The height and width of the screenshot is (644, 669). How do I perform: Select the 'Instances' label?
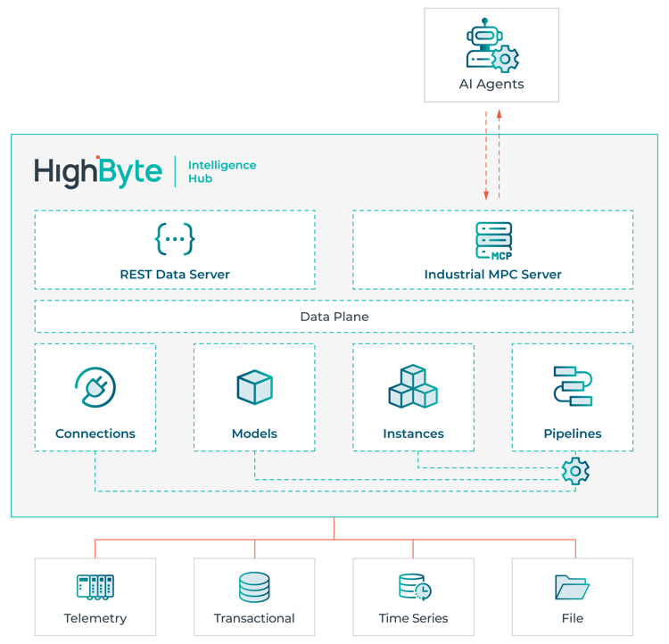point(413,433)
